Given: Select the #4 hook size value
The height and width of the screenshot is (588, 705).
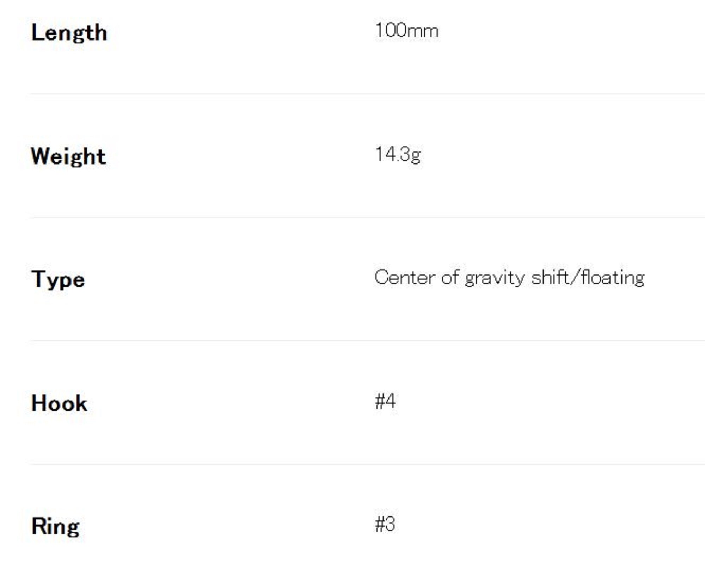Looking at the screenshot, I should [385, 401].
